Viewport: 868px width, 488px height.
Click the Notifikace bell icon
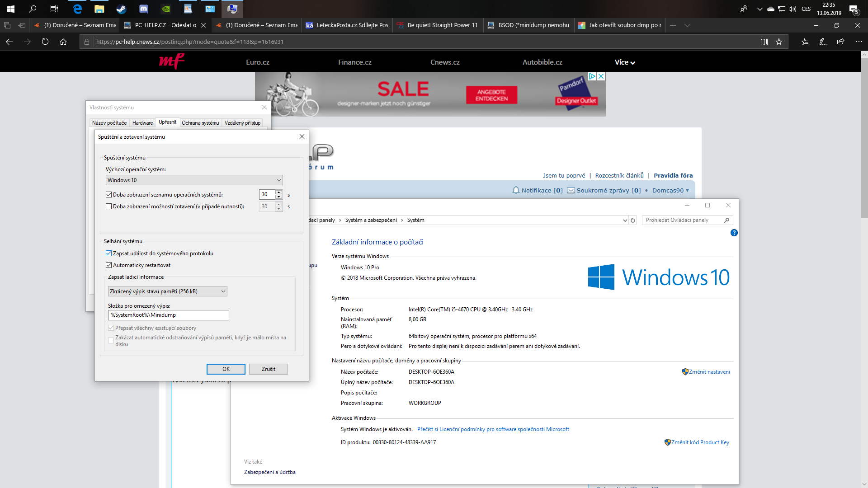pyautogui.click(x=516, y=190)
